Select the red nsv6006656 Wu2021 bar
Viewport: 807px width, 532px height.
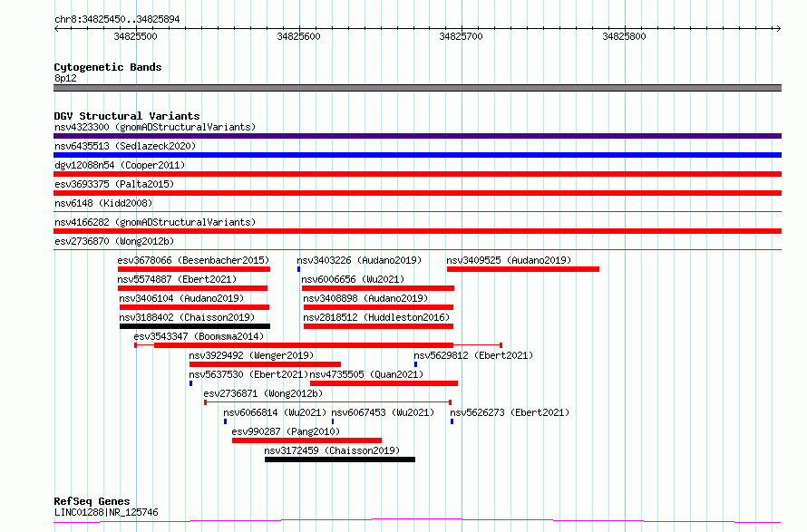coord(378,288)
